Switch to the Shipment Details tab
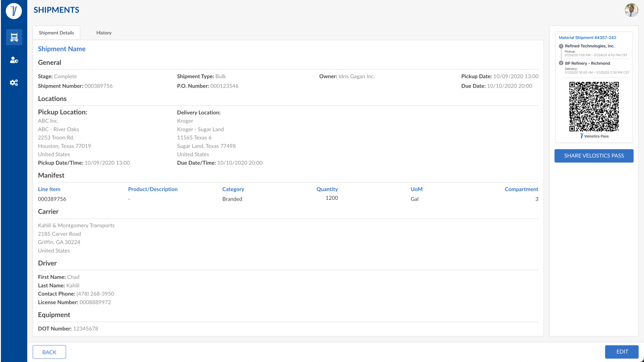This screenshot has width=644, height=362. 56,33
